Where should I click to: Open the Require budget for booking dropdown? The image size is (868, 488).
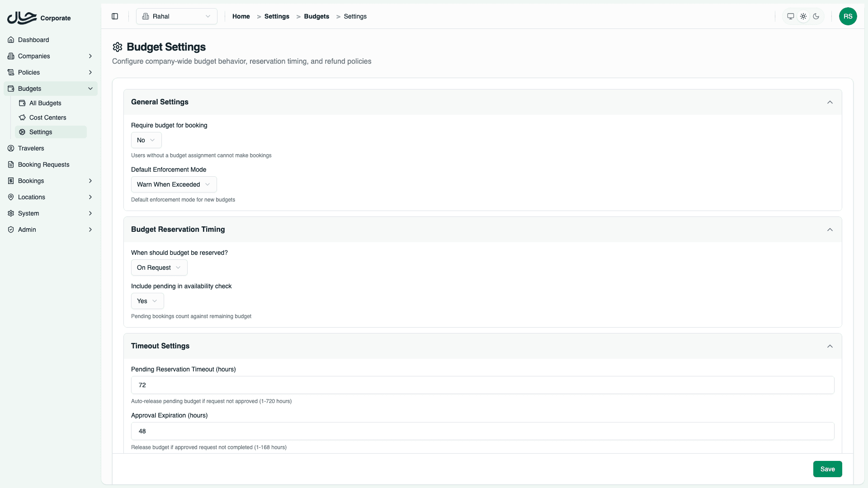click(146, 140)
